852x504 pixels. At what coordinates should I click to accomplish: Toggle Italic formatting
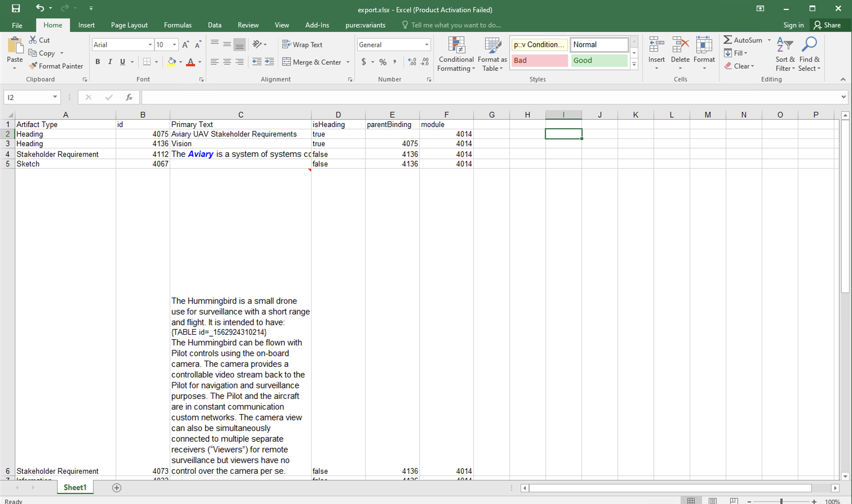(110, 62)
